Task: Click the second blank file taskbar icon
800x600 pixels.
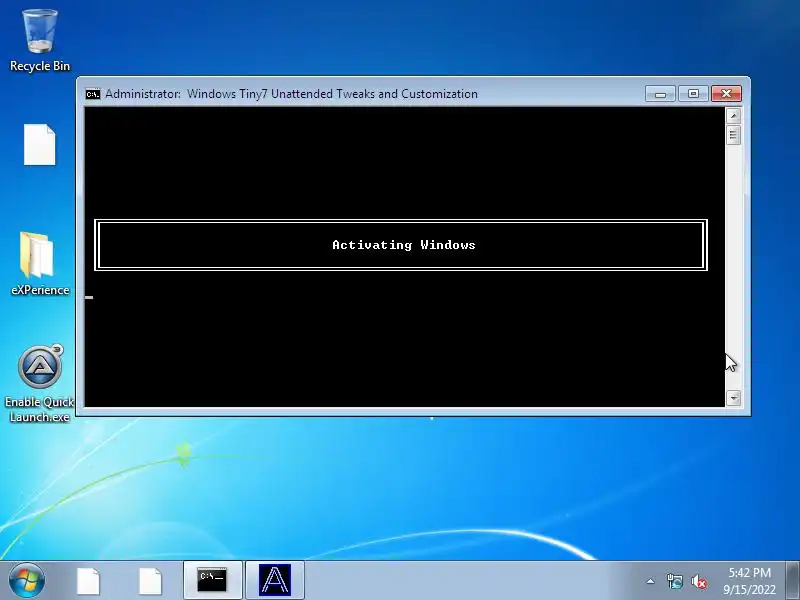Action: point(151,581)
